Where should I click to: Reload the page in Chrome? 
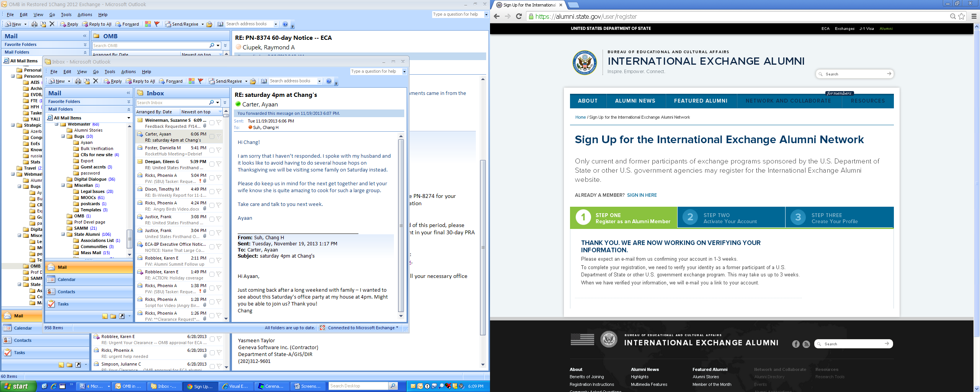point(519,16)
